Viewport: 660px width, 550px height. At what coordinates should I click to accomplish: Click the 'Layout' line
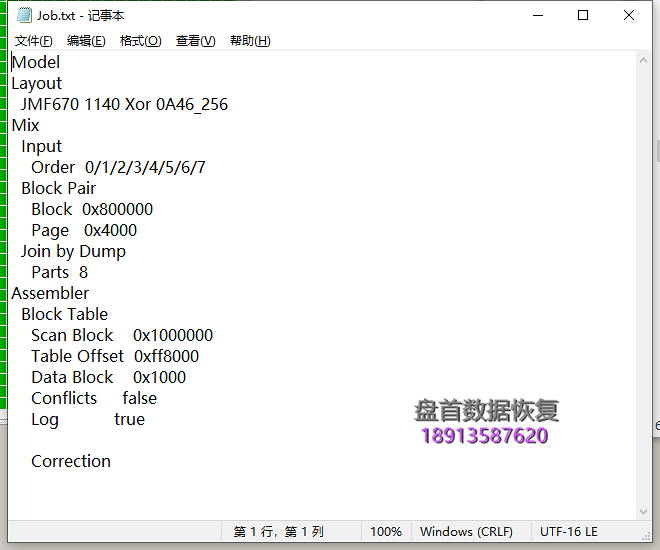pos(37,83)
